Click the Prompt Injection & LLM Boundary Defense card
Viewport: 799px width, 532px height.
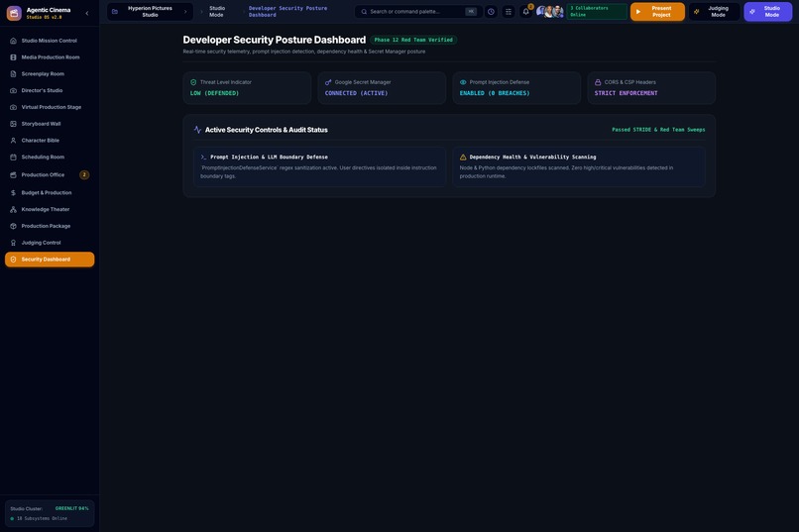(319, 167)
